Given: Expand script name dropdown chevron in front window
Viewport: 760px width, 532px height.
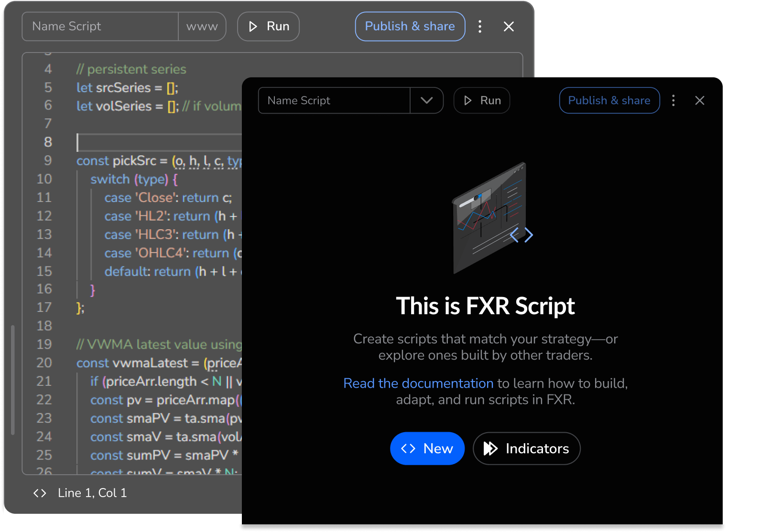Looking at the screenshot, I should (427, 100).
